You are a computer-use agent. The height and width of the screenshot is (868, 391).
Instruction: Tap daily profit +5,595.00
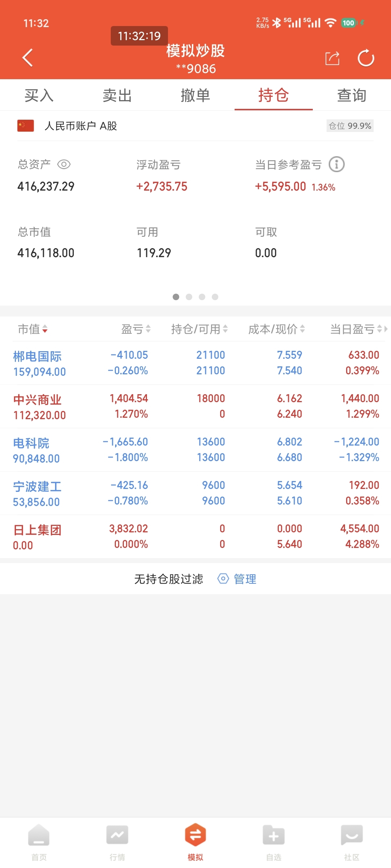[x=281, y=187]
